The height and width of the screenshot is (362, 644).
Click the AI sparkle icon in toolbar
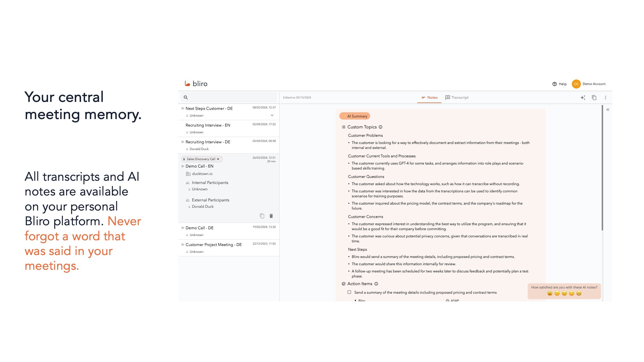(583, 98)
